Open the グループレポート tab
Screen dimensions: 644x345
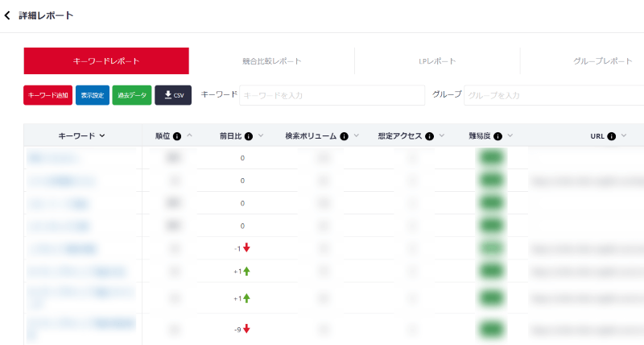click(x=602, y=61)
